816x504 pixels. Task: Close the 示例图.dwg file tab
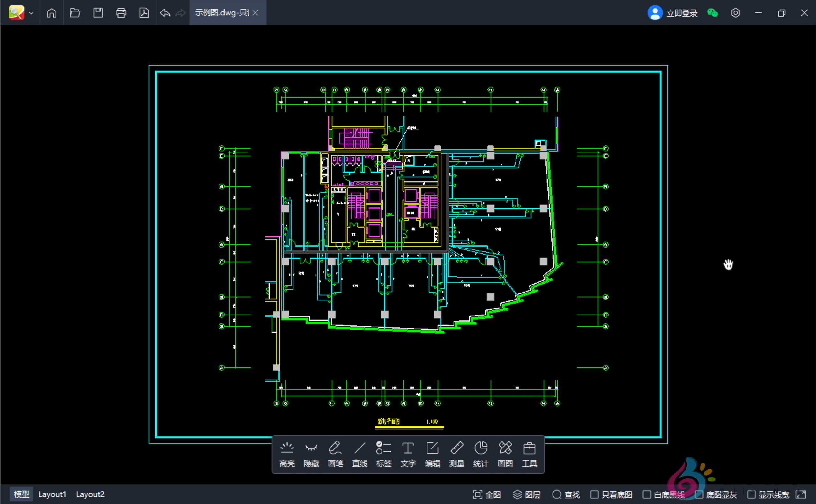tap(255, 13)
